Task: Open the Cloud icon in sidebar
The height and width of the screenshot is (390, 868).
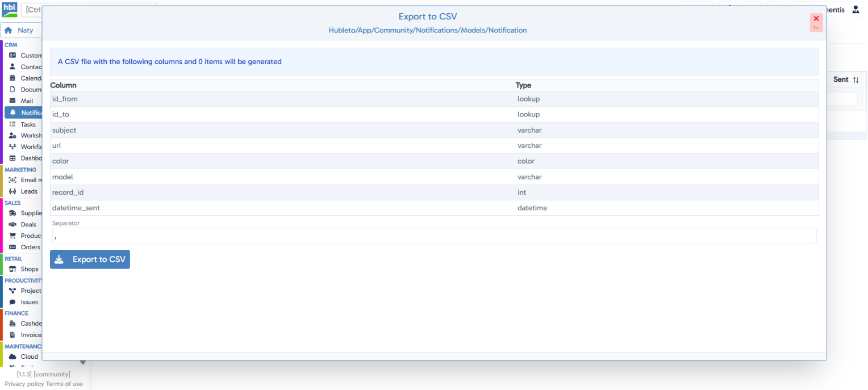Action: tap(12, 357)
